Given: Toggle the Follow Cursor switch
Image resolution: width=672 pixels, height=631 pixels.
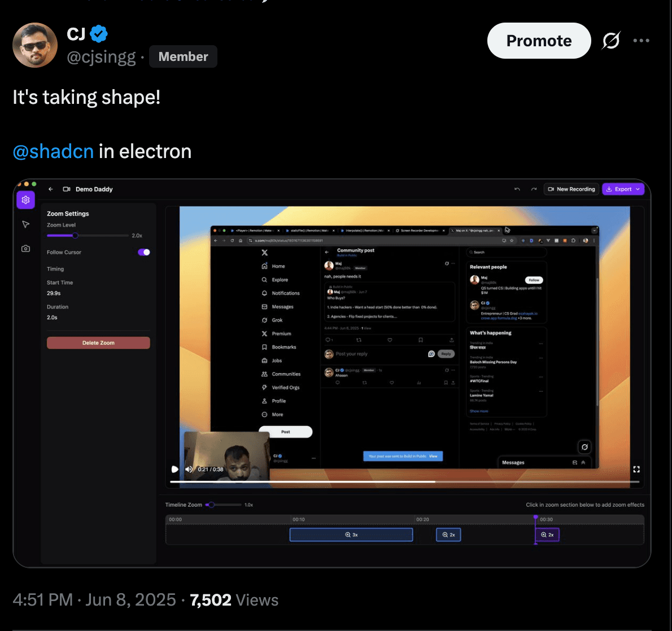Looking at the screenshot, I should [x=144, y=252].
